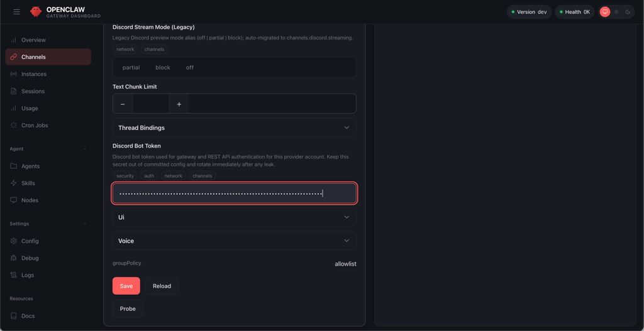Click inside the Discord Bot Token field
The image size is (644, 331).
tap(235, 193)
